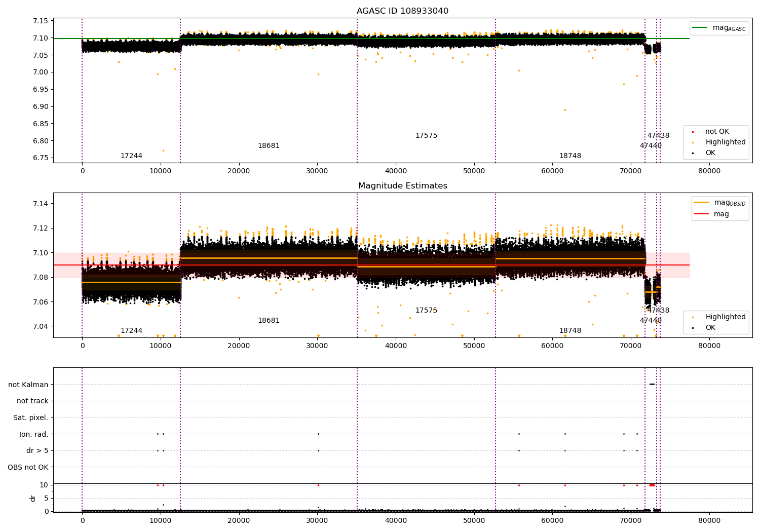The image size is (760, 532).
Task: Select the mag OBSID legend entry
Action: (720, 203)
